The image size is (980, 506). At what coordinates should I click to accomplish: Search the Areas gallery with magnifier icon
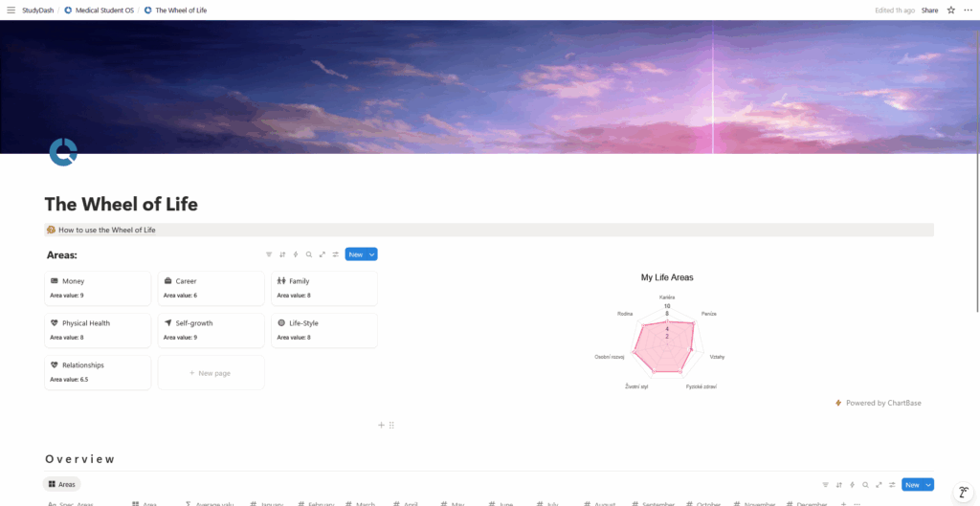[x=309, y=254]
